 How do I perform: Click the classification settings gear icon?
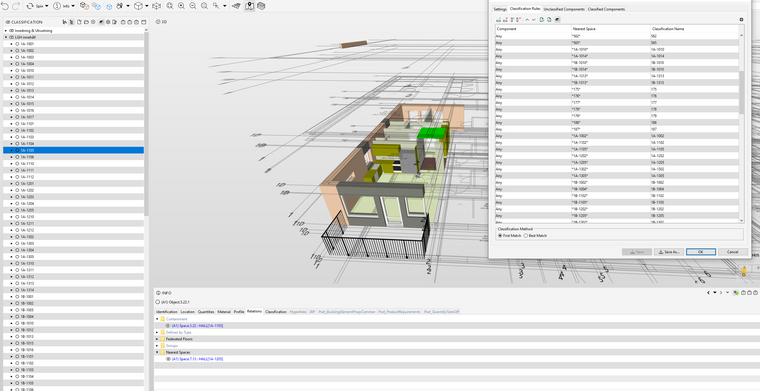93,22
